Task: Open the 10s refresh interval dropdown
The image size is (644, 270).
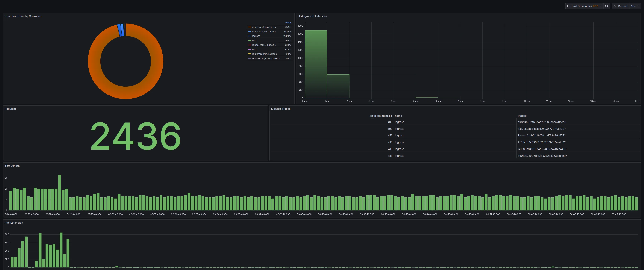Action: pos(635,6)
